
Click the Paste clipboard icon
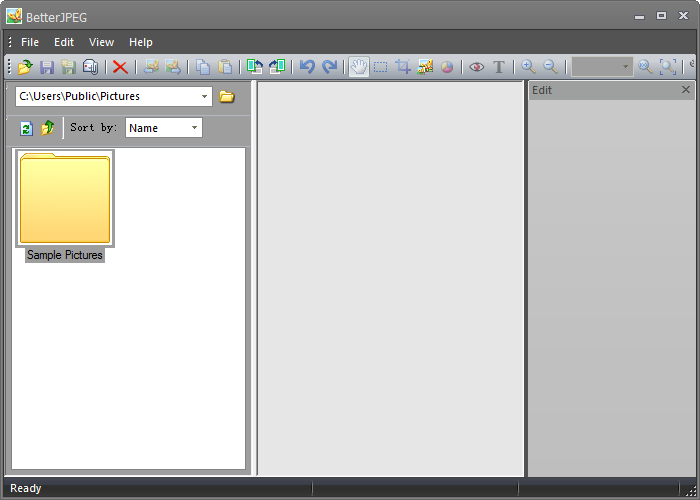(225, 67)
